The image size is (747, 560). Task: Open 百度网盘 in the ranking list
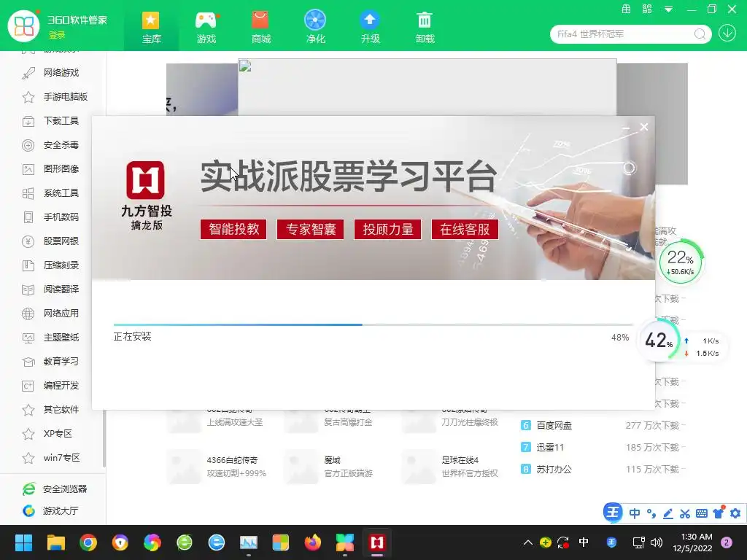[x=554, y=425]
